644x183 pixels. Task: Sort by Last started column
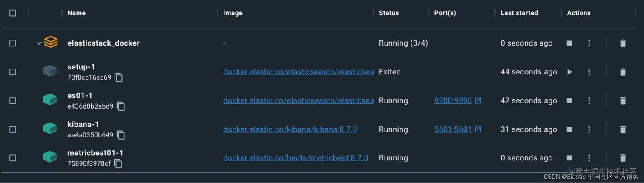pyautogui.click(x=519, y=13)
